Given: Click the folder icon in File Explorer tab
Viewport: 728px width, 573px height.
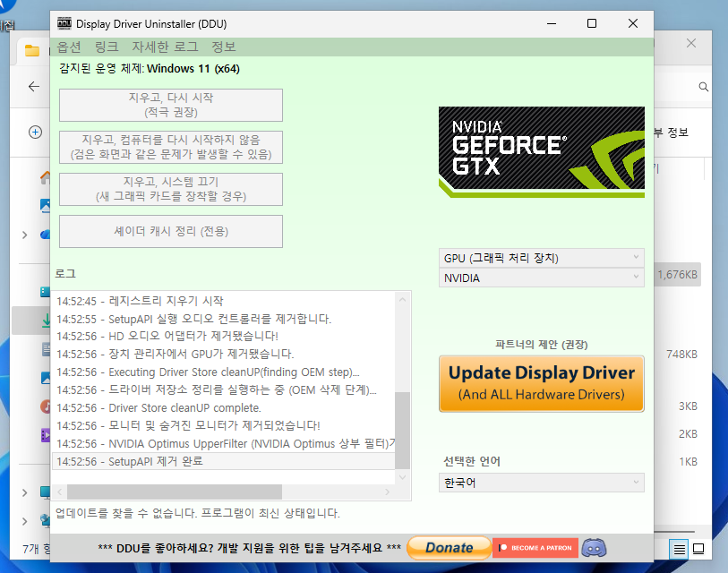Looking at the screenshot, I should 32,50.
